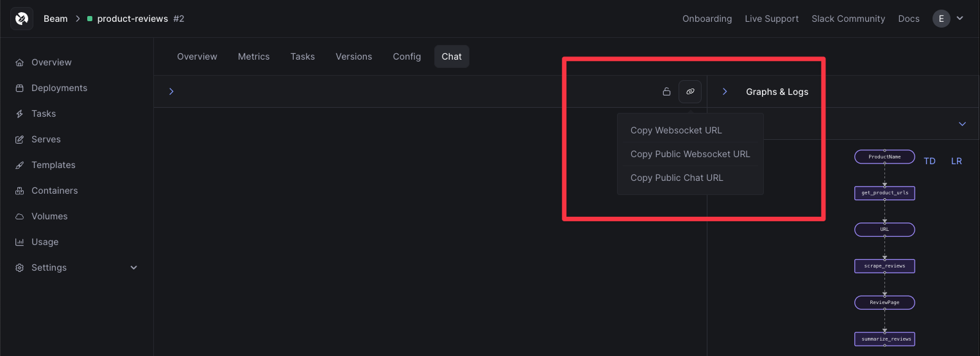Open the Docs link
This screenshot has width=980, height=356.
click(909, 19)
